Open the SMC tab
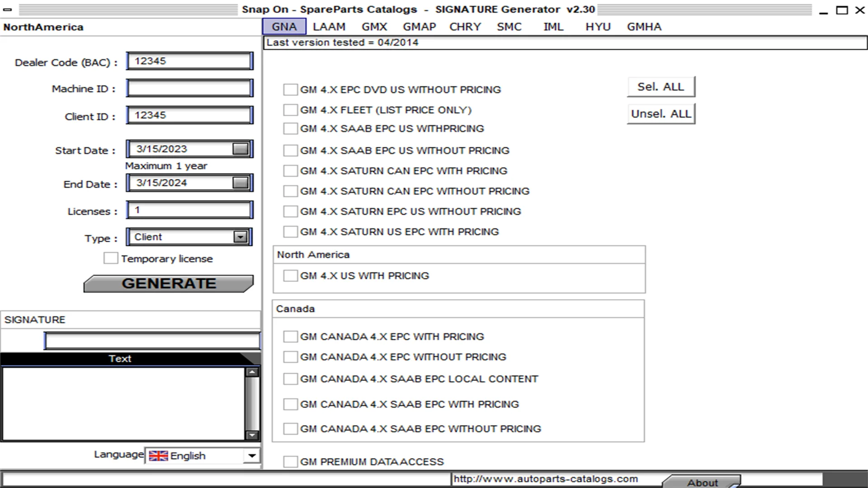Image resolution: width=868 pixels, height=488 pixels. coord(509,27)
